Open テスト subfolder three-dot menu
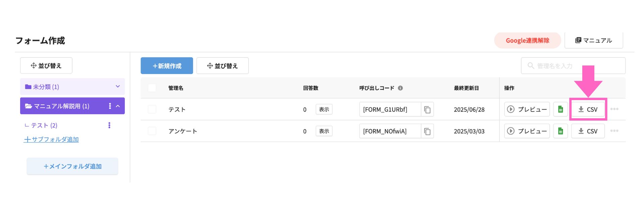This screenshot has height=215, width=644. click(x=109, y=125)
